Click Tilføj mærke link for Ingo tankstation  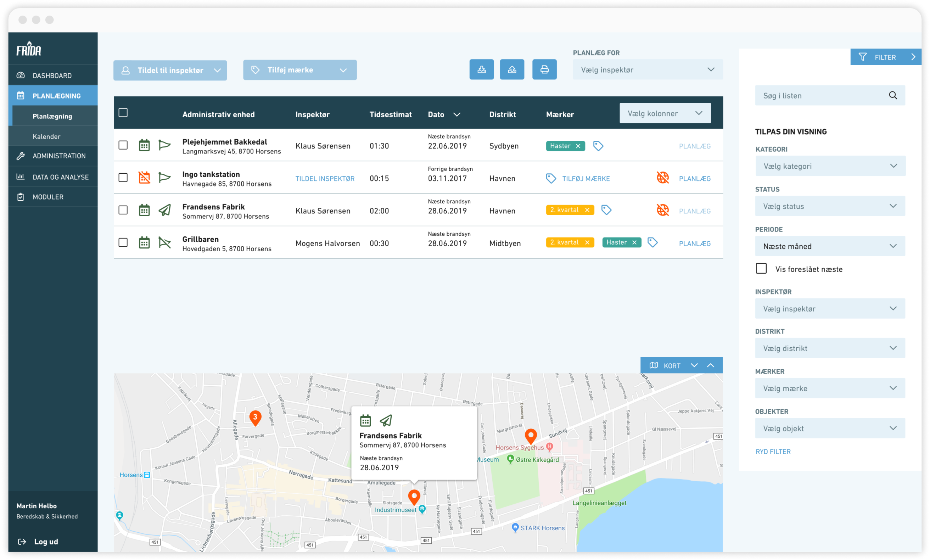click(x=586, y=179)
